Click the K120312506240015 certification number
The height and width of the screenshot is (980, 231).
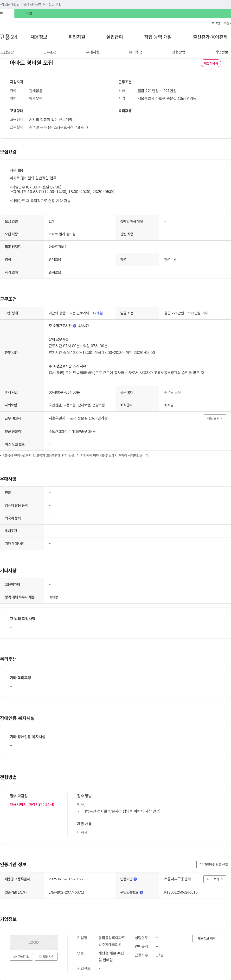click(181, 892)
